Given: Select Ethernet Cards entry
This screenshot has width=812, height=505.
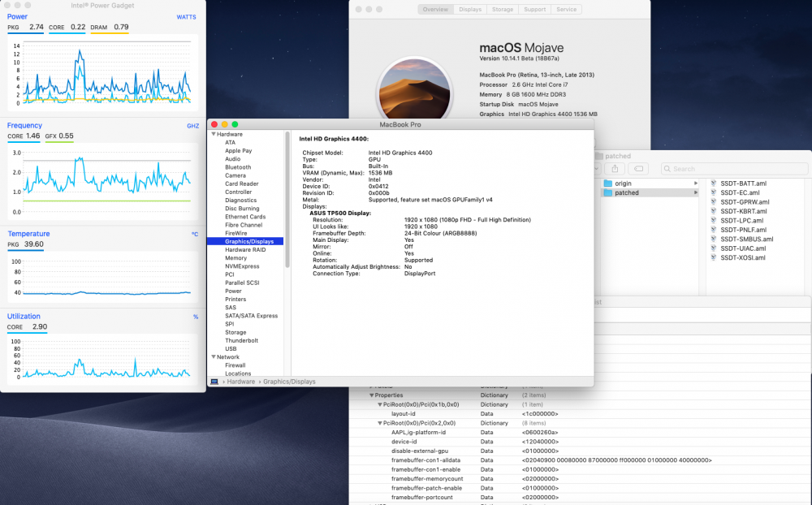Looking at the screenshot, I should 245,217.
